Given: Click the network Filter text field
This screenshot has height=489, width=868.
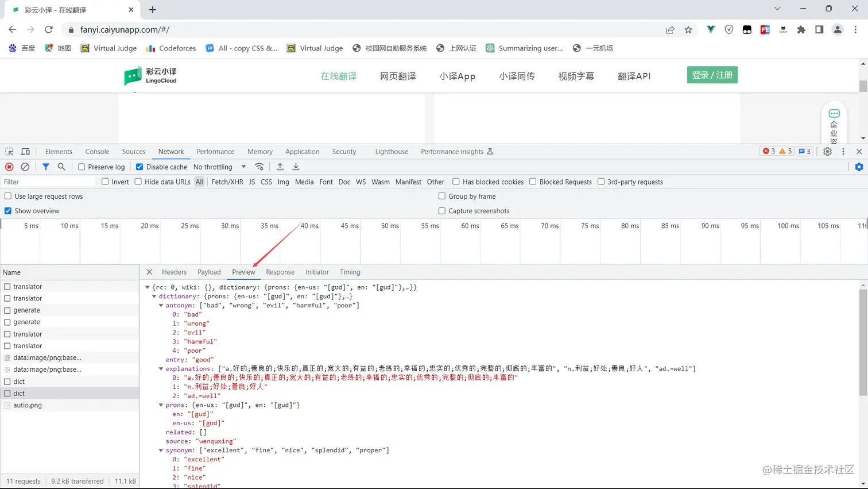Looking at the screenshot, I should (x=48, y=182).
